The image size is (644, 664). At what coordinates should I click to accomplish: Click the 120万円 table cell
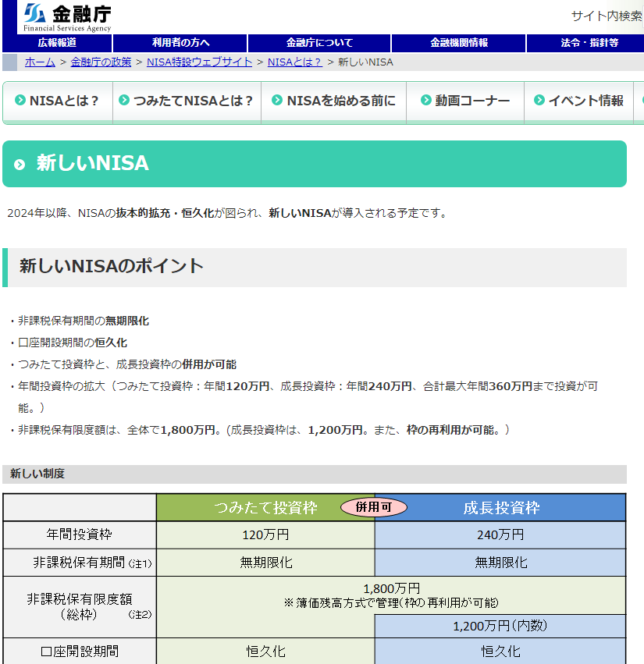265,534
